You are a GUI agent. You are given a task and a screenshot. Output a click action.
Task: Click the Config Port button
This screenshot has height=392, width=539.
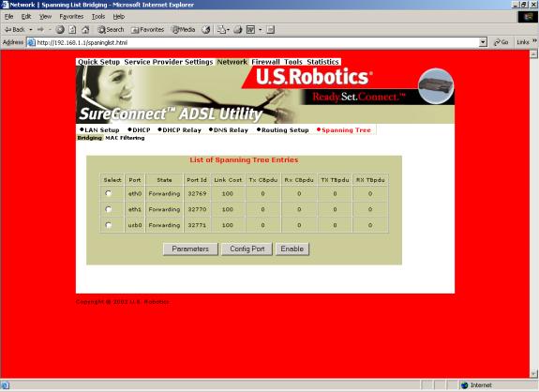pyautogui.click(x=247, y=249)
